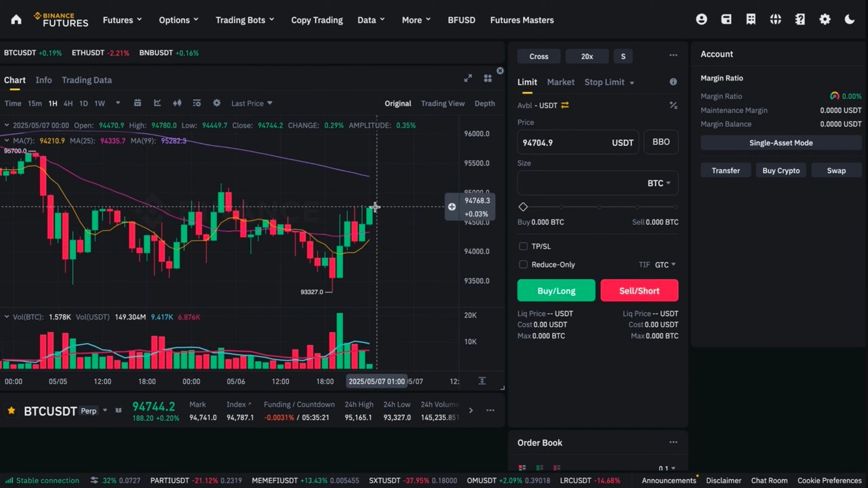The height and width of the screenshot is (488, 868).
Task: Check the TP/SL checkbox
Action: [523, 246]
